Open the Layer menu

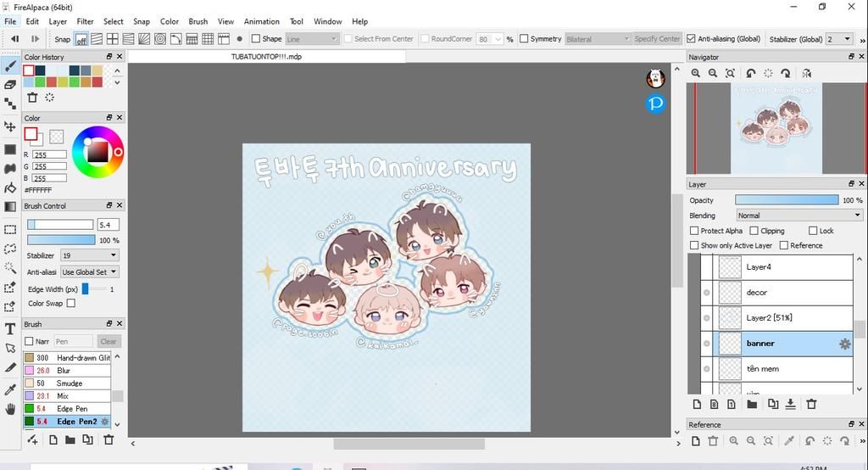coord(58,21)
